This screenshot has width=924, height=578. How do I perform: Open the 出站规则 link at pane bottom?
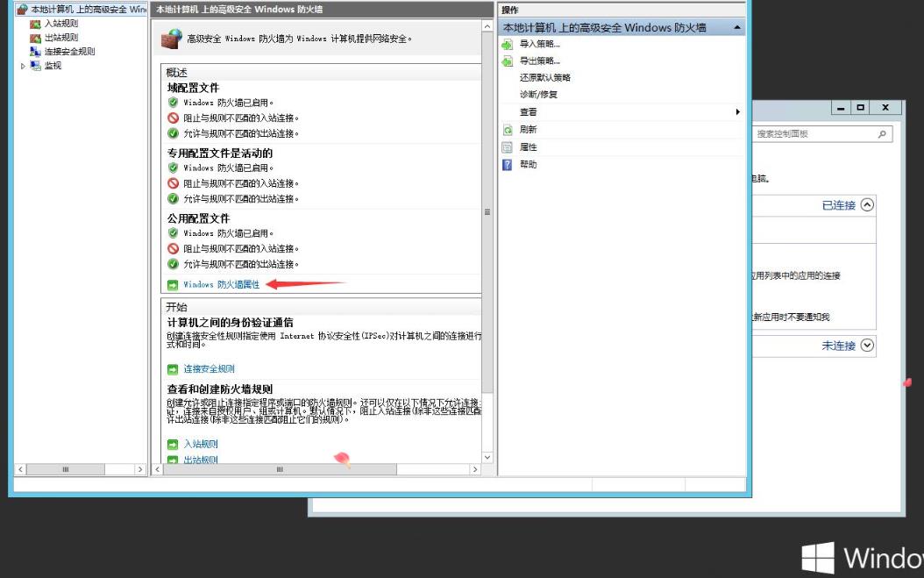201,460
